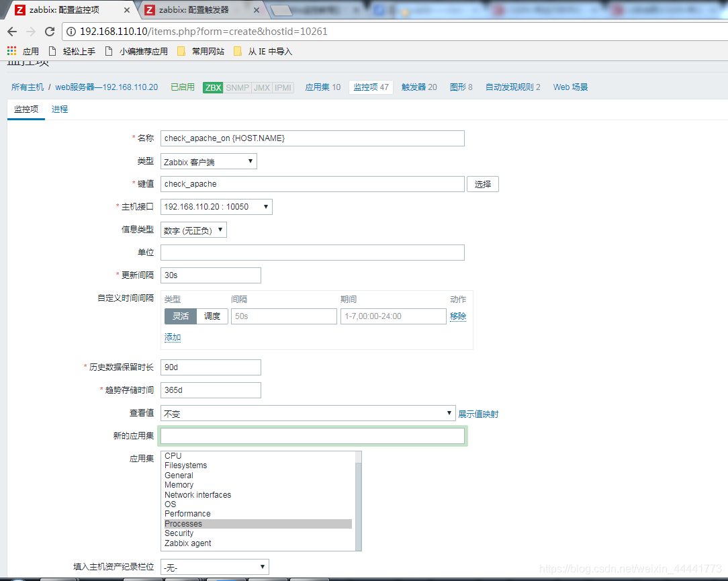Select CPU in the 应用集 list
728x581 pixels.
click(x=258, y=456)
